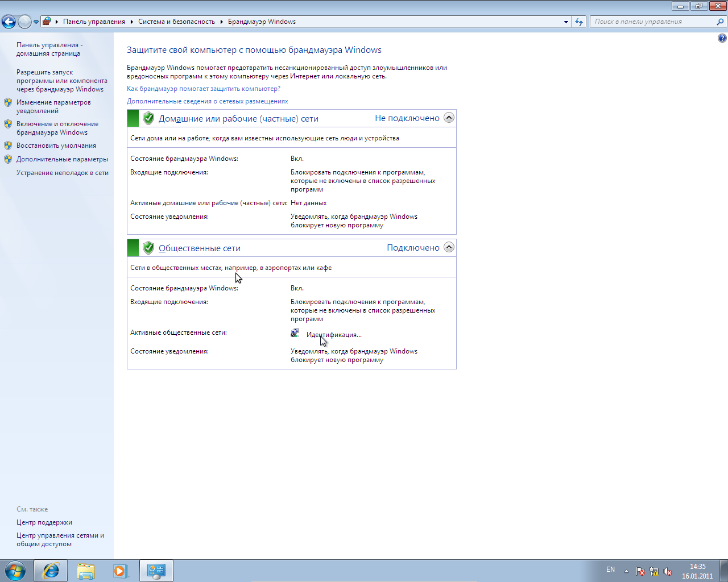Open 'Панель управления - домашняя страница' link
This screenshot has width=728, height=582.
point(49,49)
